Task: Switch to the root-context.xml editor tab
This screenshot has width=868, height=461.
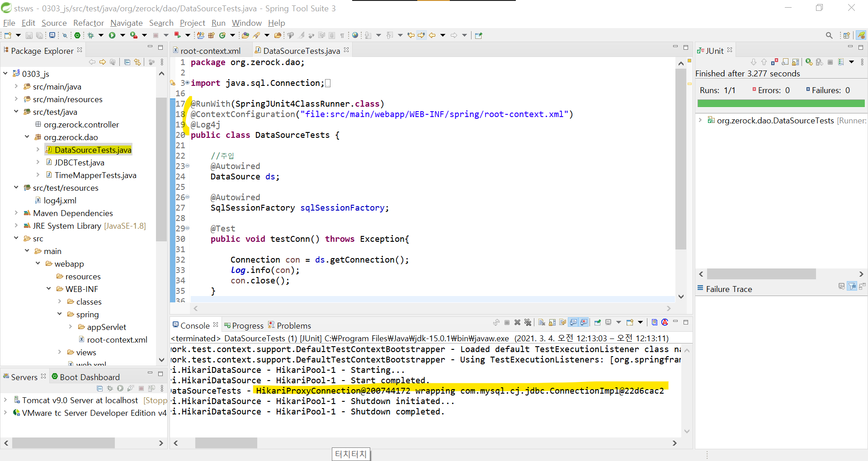Action: [210, 51]
